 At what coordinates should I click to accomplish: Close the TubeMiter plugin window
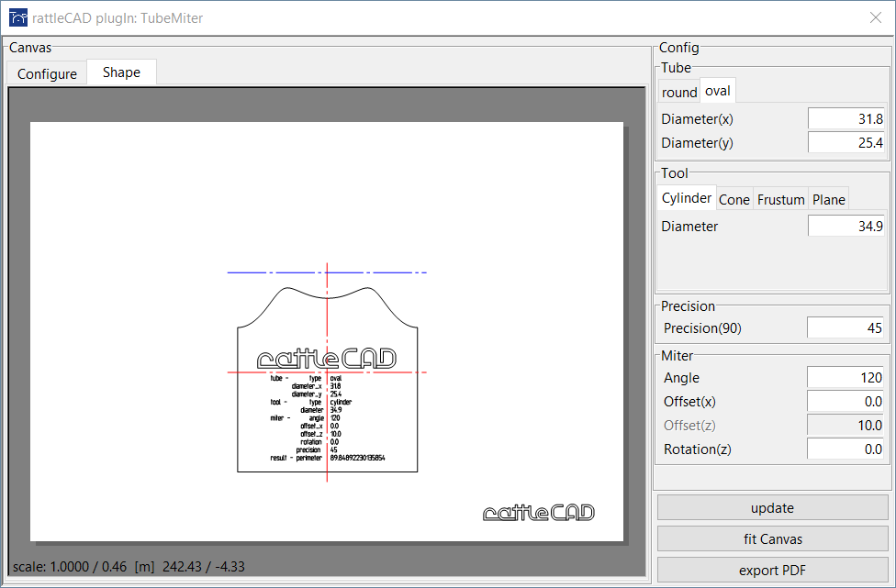(876, 17)
